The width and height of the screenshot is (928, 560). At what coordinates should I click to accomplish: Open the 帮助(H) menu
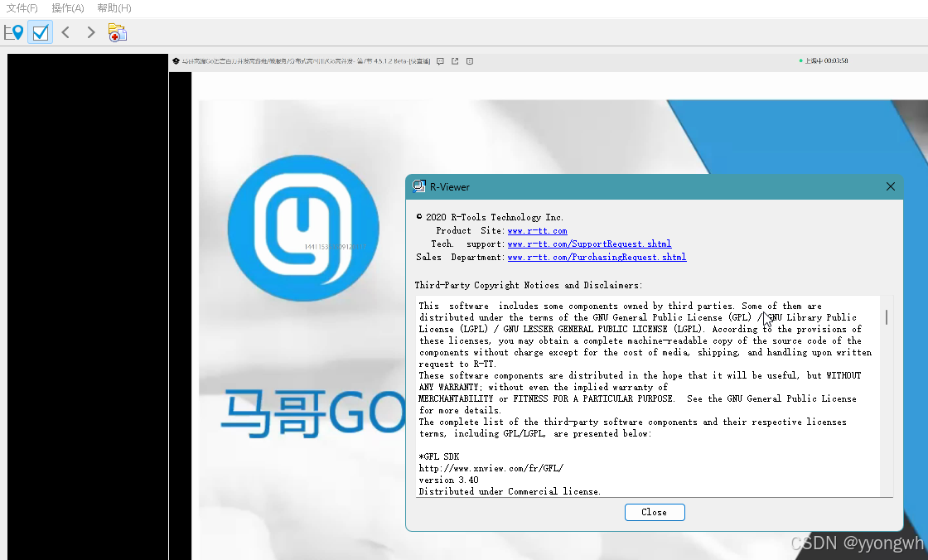coord(114,8)
